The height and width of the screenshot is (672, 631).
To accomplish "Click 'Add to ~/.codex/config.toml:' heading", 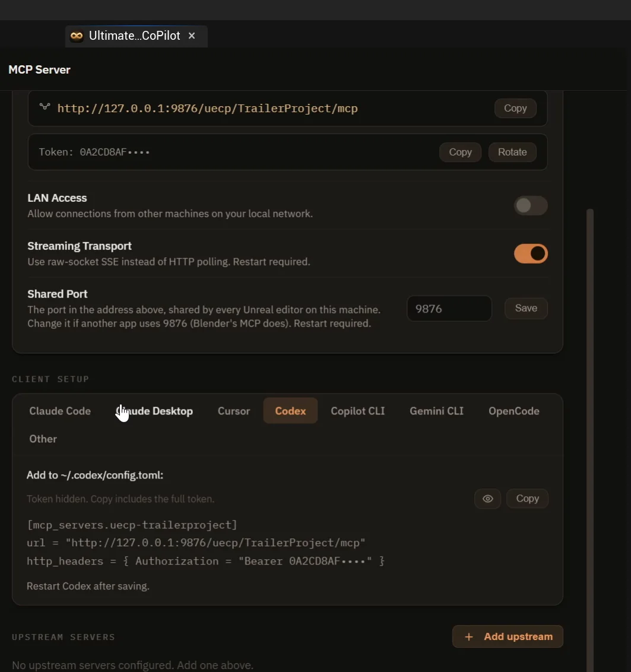I will click(x=95, y=476).
